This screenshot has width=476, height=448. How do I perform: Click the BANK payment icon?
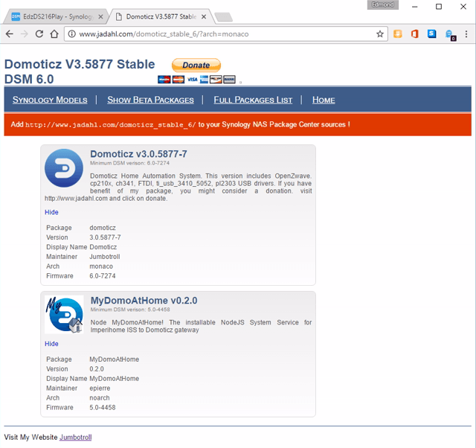coord(230,80)
